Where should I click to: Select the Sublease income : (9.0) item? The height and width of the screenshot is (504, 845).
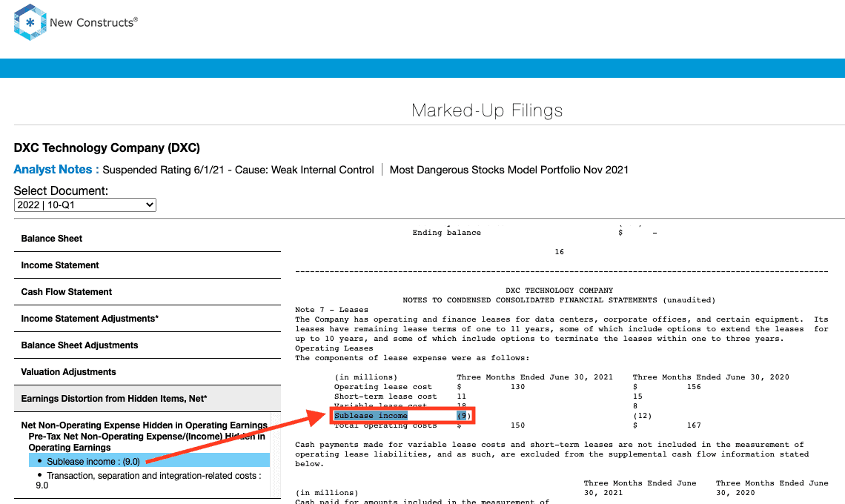click(149, 462)
